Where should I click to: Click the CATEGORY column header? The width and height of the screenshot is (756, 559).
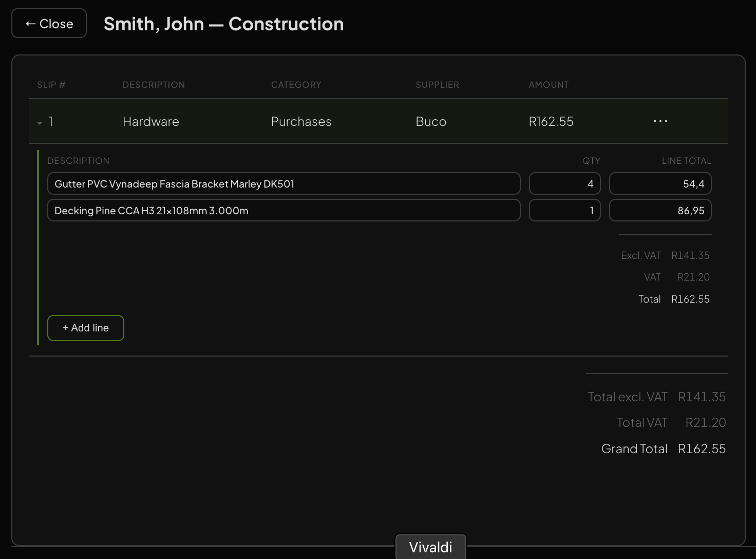(296, 85)
